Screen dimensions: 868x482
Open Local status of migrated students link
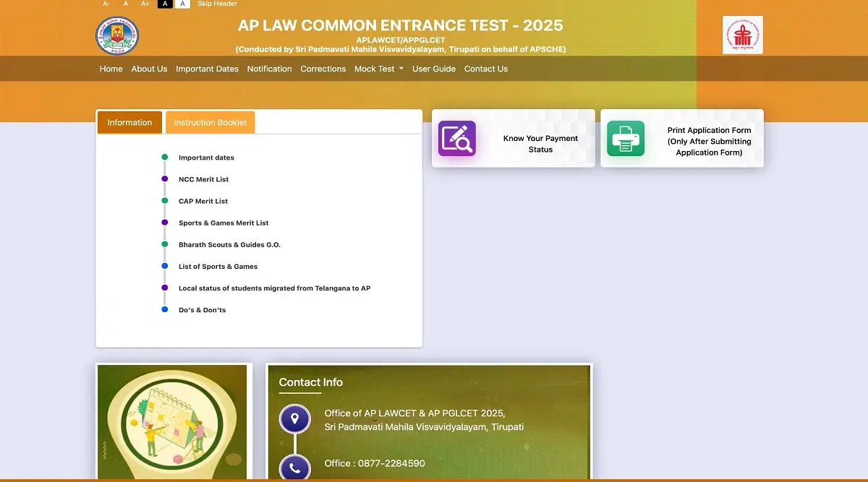(x=274, y=288)
